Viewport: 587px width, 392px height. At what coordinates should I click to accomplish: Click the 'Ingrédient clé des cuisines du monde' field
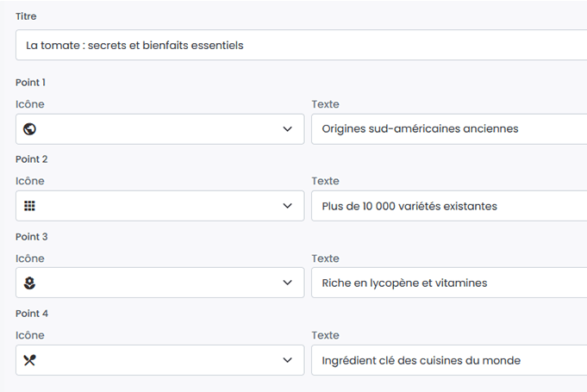[x=448, y=360]
